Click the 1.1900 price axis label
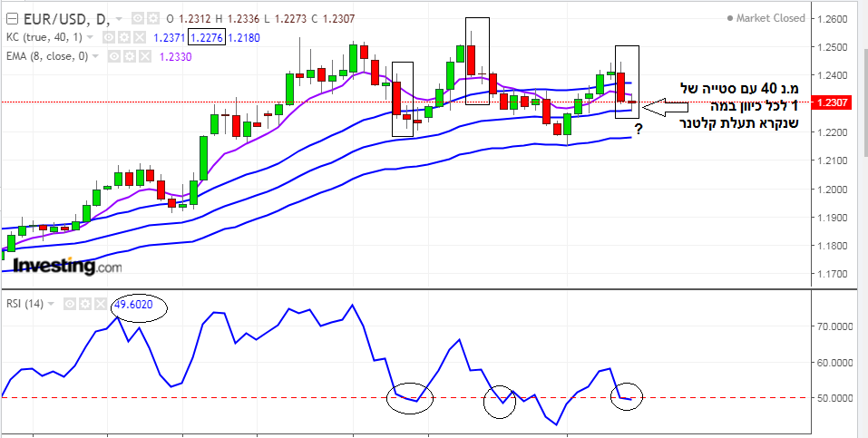The width and height of the screenshot is (868, 438). coord(832,218)
